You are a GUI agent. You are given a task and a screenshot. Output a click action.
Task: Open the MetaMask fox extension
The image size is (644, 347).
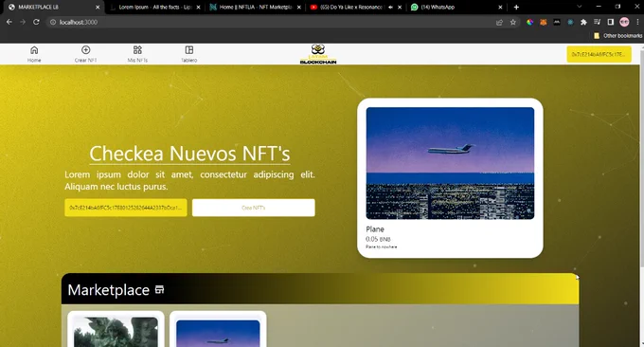543,22
